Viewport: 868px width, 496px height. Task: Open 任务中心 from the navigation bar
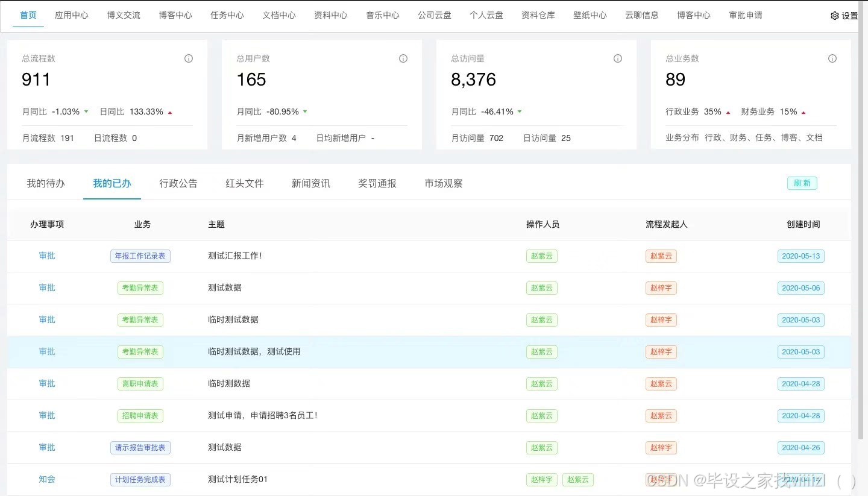coord(227,16)
